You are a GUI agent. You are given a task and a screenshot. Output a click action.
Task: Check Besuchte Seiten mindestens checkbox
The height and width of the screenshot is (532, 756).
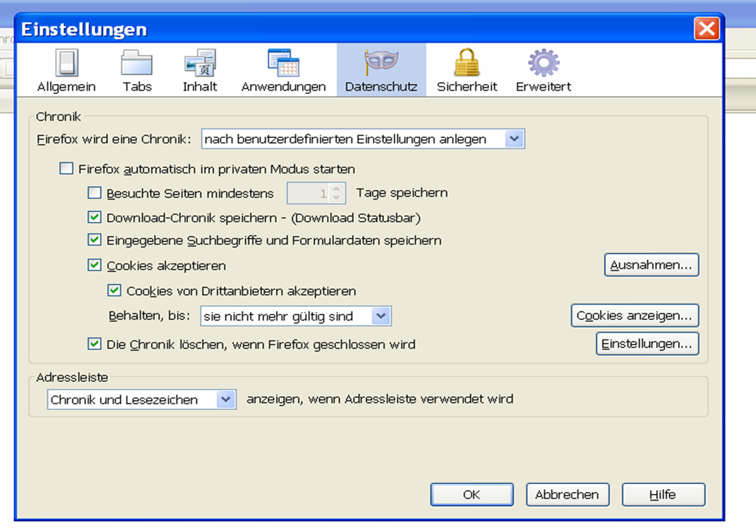[x=95, y=193]
